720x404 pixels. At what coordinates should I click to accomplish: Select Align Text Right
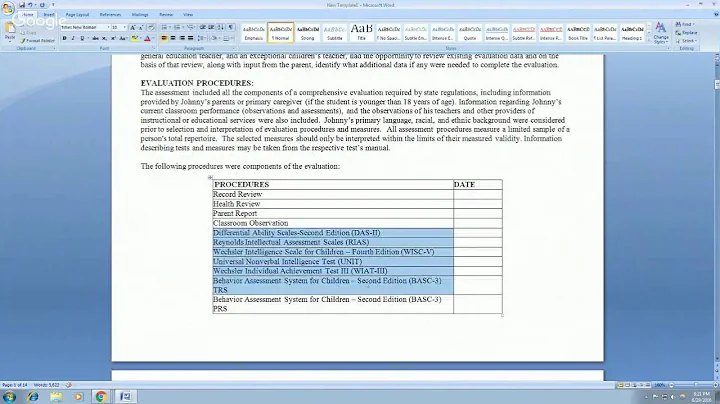tap(182, 38)
